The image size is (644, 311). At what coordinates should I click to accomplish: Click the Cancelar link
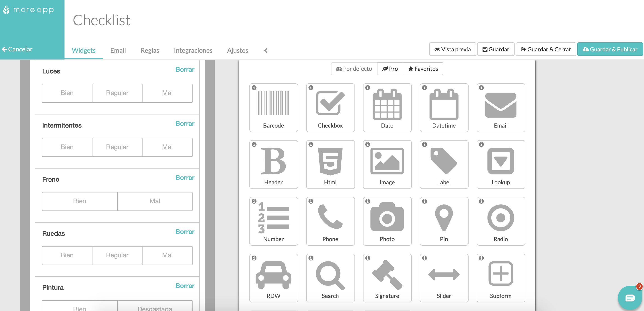(x=18, y=49)
